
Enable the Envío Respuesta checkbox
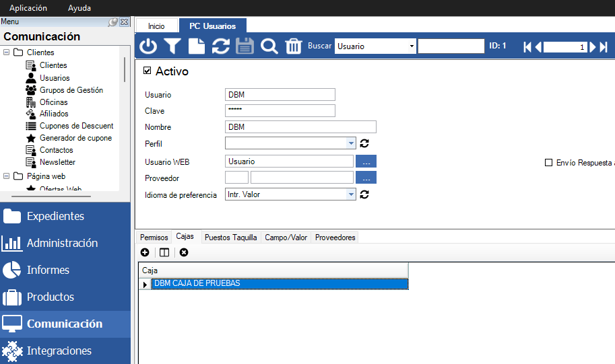click(x=548, y=163)
